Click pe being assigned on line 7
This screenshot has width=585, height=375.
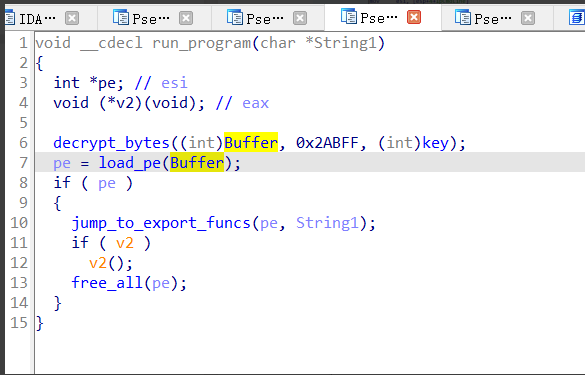(x=62, y=164)
